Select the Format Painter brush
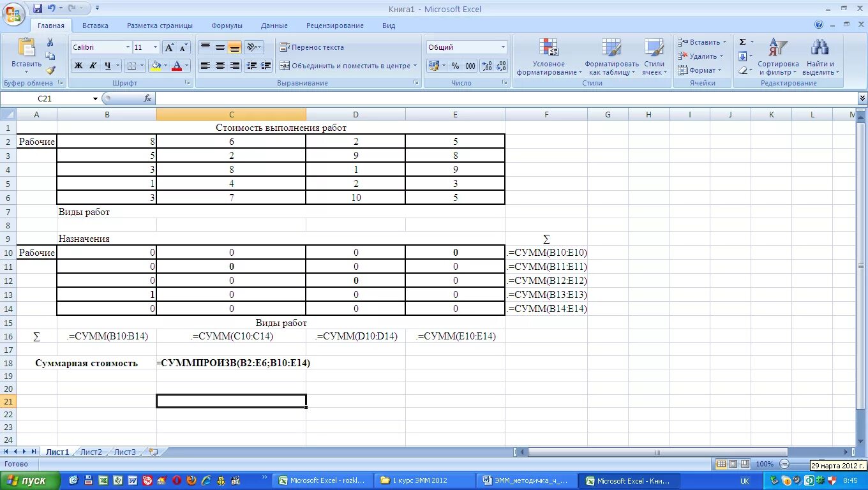This screenshot has width=868, height=490. (50, 70)
